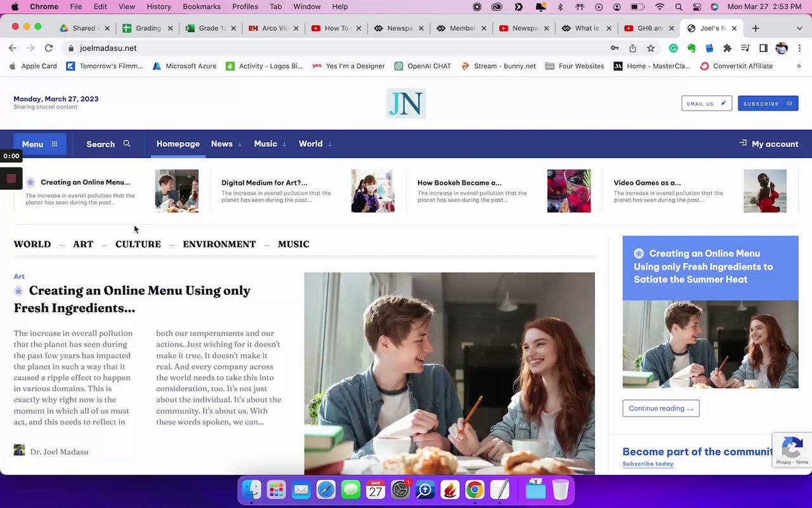Open a new browser tab
Image resolution: width=812 pixels, height=508 pixels.
pos(756,28)
